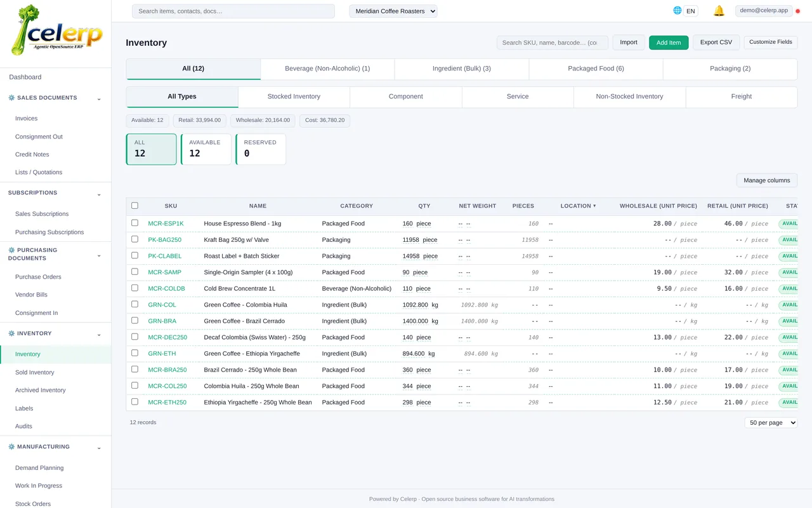The image size is (812, 508).
Task: Switch to Beverage (Non-Alcoholic) tab
Action: [x=327, y=69]
